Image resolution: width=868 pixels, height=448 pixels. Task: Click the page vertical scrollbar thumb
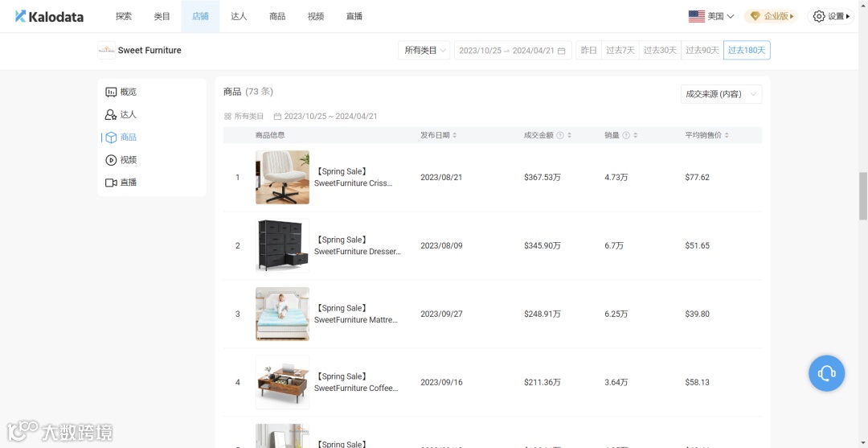point(863,196)
